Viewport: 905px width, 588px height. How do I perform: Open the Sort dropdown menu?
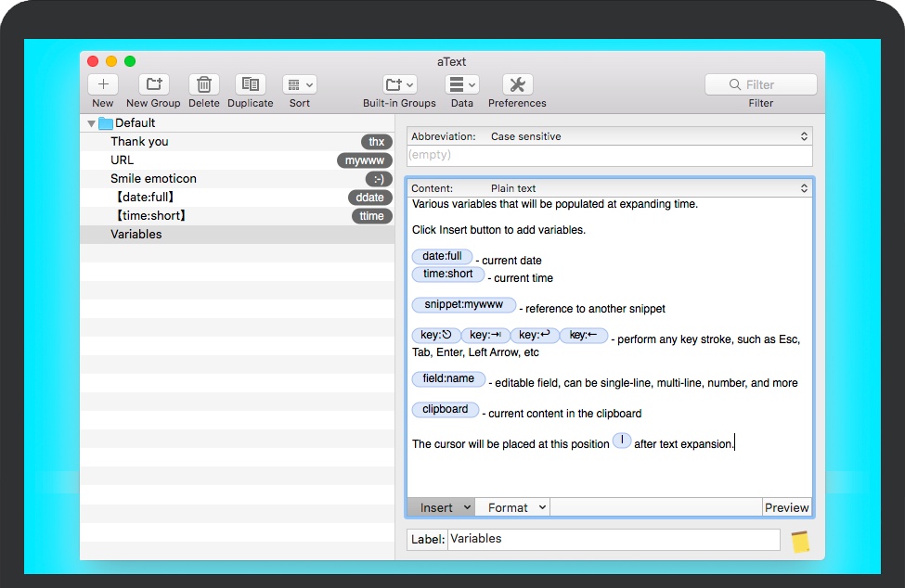coord(299,84)
